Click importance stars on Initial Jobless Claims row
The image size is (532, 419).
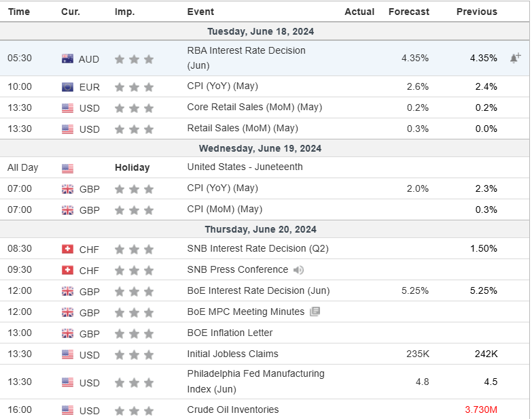tap(134, 354)
